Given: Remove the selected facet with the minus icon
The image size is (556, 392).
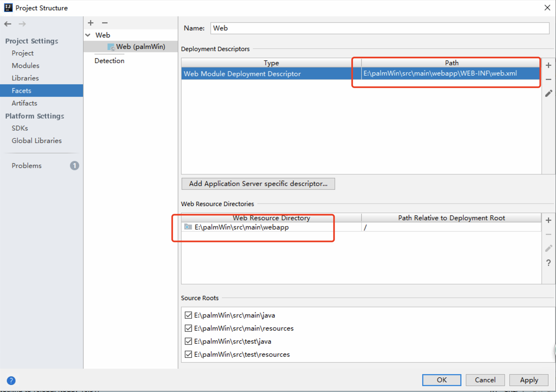Looking at the screenshot, I should pos(105,23).
